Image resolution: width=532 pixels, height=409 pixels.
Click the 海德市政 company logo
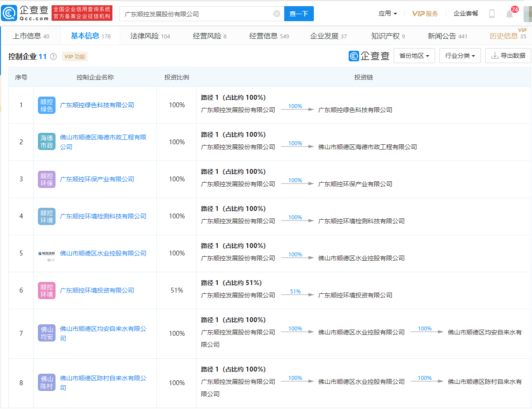pyautogui.click(x=47, y=142)
